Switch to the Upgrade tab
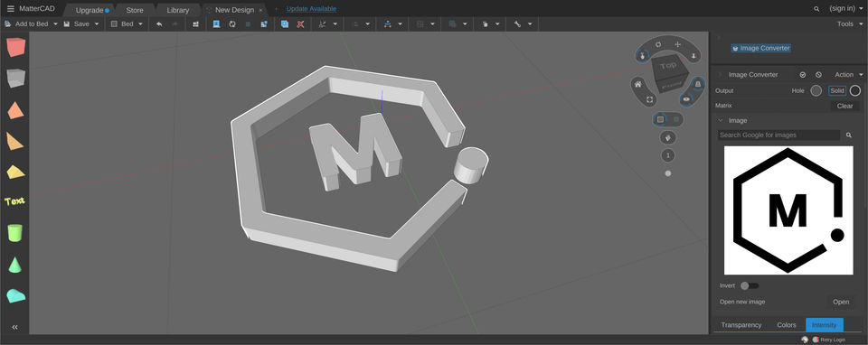The height and width of the screenshot is (345, 868). click(x=90, y=10)
